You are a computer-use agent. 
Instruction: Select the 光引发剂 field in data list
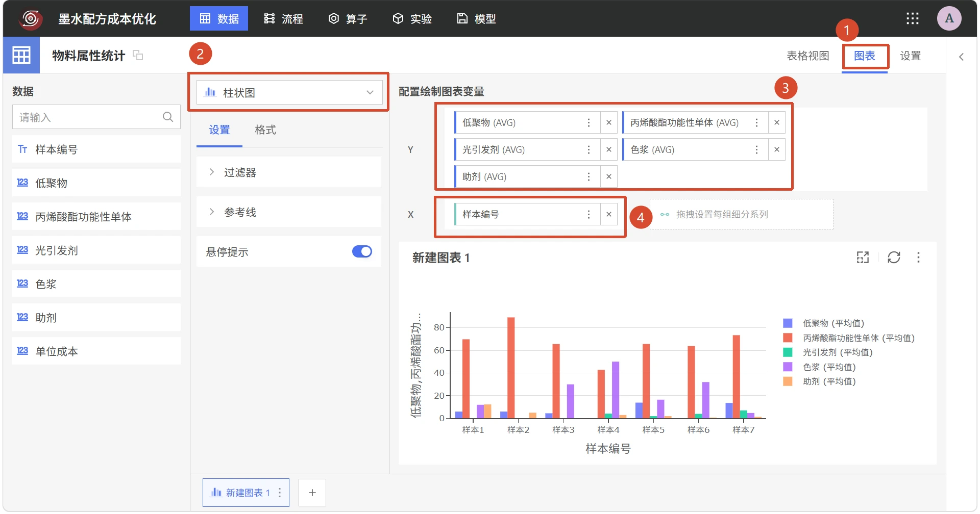click(x=96, y=250)
